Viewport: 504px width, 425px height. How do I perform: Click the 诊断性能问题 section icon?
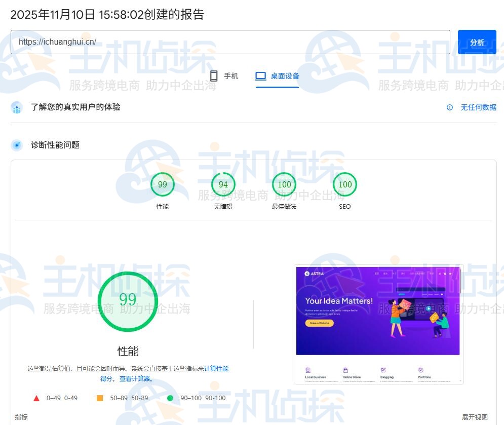(16, 145)
